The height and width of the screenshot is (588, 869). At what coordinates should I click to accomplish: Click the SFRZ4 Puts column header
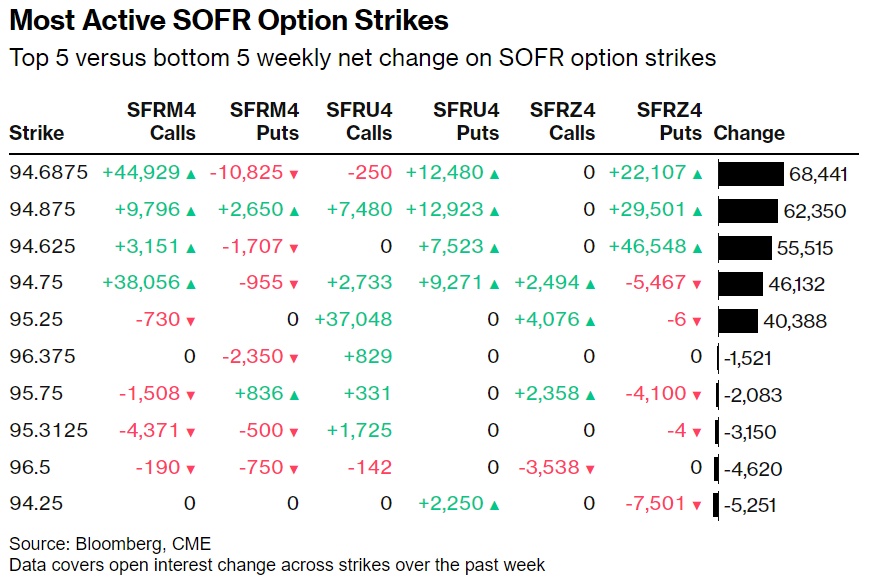pyautogui.click(x=669, y=121)
